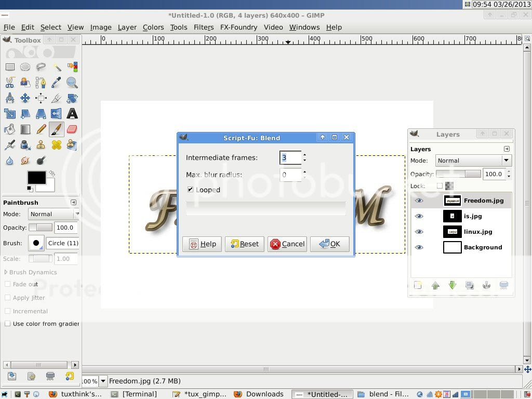The width and height of the screenshot is (532, 399).
Task: Select the Clone stamp tool
Action: [41, 145]
